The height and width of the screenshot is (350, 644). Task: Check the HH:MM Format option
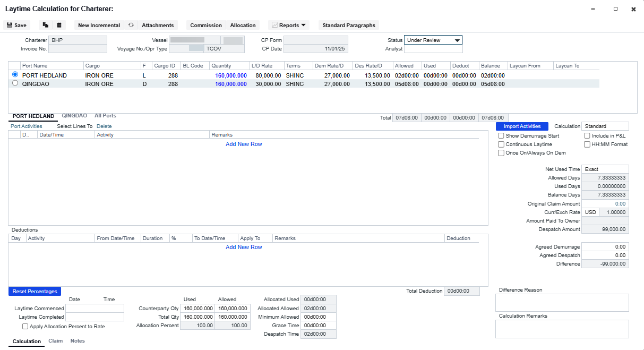click(x=587, y=144)
